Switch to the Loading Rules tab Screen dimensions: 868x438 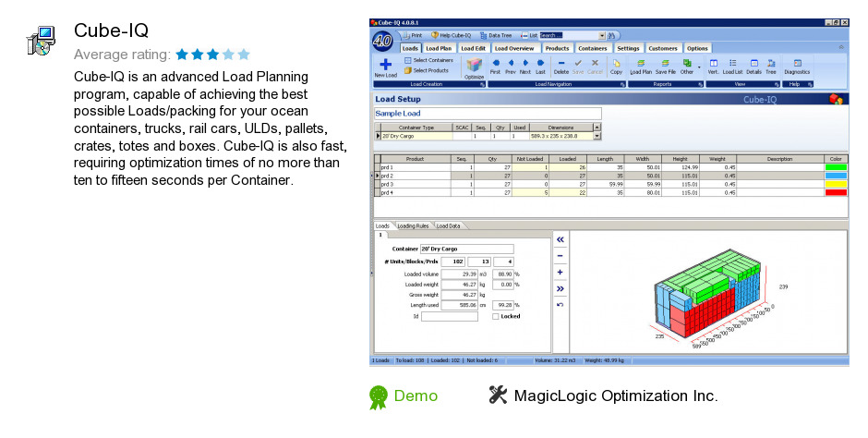point(413,225)
